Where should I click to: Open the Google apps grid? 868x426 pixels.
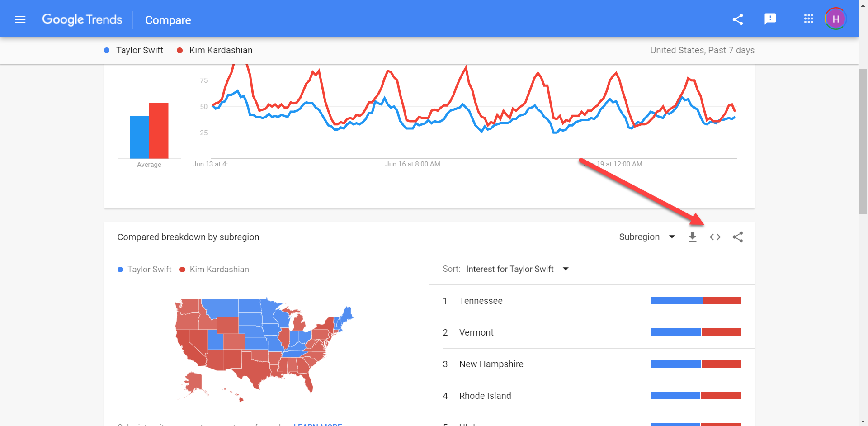(808, 19)
